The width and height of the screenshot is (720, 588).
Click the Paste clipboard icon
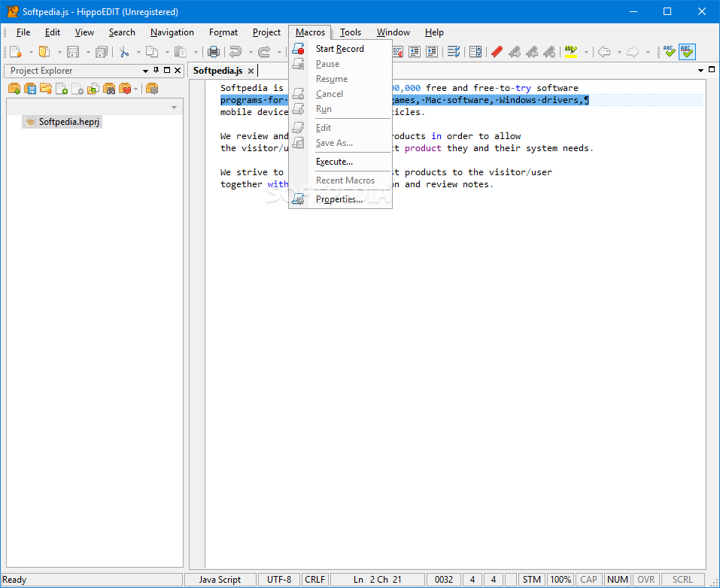[x=181, y=51]
